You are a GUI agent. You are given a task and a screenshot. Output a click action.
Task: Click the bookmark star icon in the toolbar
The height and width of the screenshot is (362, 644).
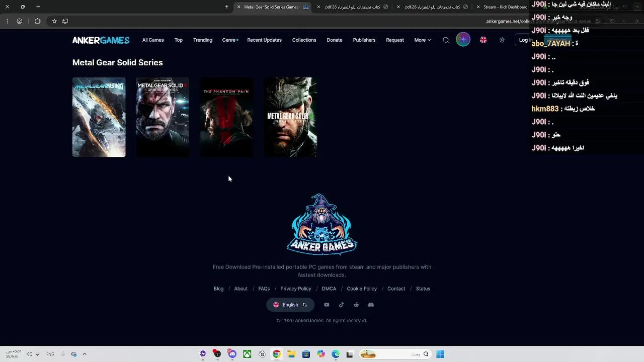54,21
